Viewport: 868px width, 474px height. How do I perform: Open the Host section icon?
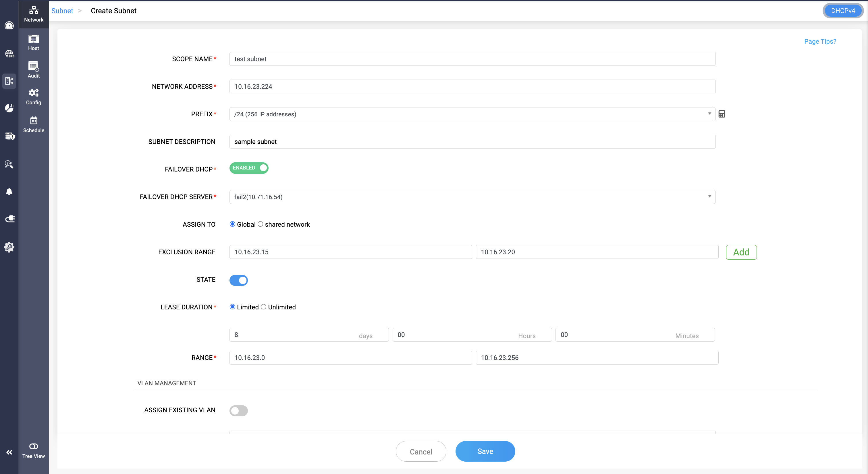[x=33, y=43]
